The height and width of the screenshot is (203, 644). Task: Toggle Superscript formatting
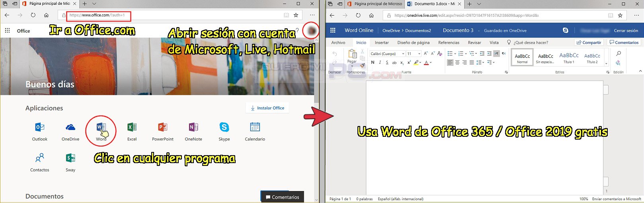(x=409, y=62)
